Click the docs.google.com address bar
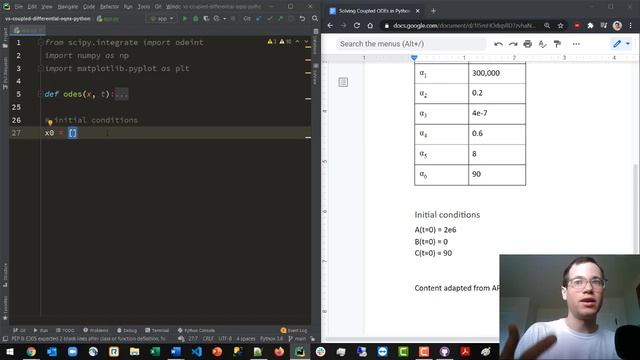Image resolution: width=640 pixels, height=360 pixels. point(463,26)
